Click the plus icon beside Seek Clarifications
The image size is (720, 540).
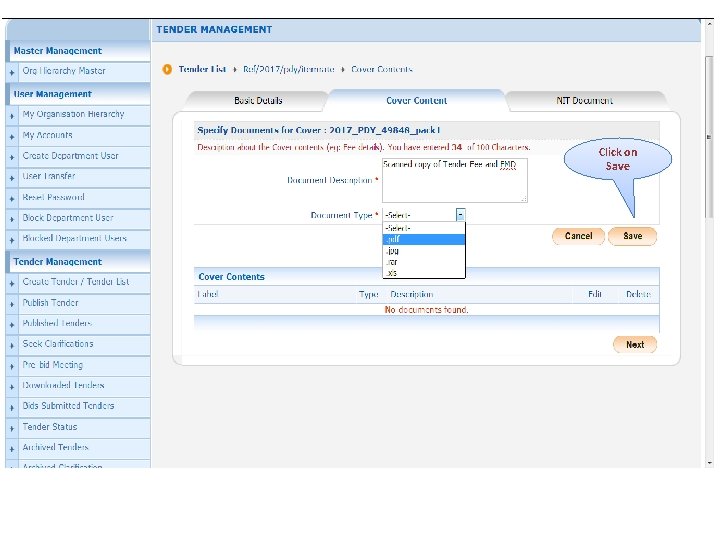click(12, 345)
